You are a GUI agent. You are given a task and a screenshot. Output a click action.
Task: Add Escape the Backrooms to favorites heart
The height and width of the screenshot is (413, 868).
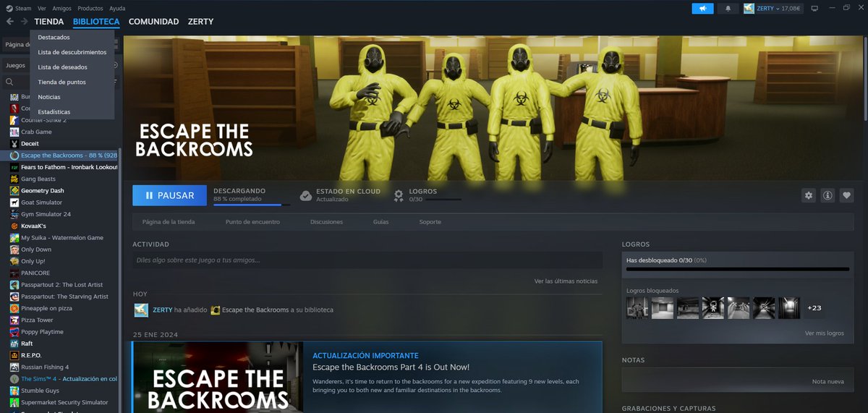(x=846, y=195)
